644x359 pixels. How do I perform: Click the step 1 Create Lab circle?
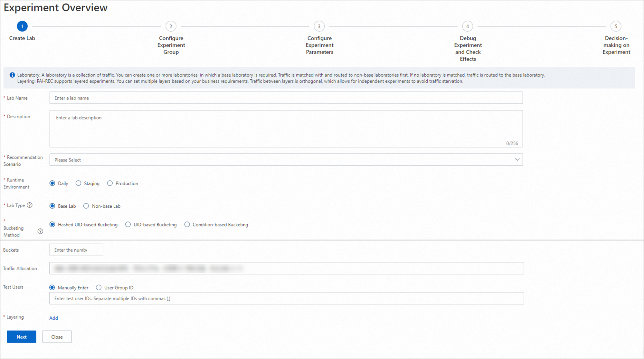tap(22, 26)
